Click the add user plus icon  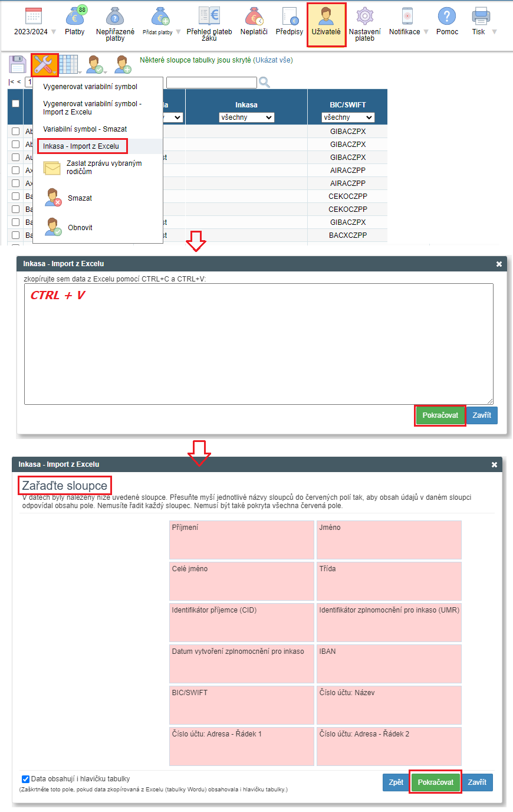pos(123,64)
